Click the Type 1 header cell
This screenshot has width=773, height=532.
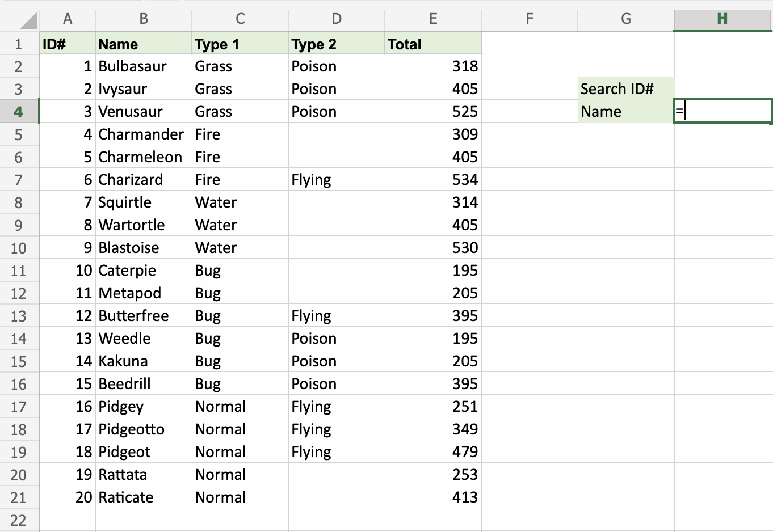pos(240,44)
